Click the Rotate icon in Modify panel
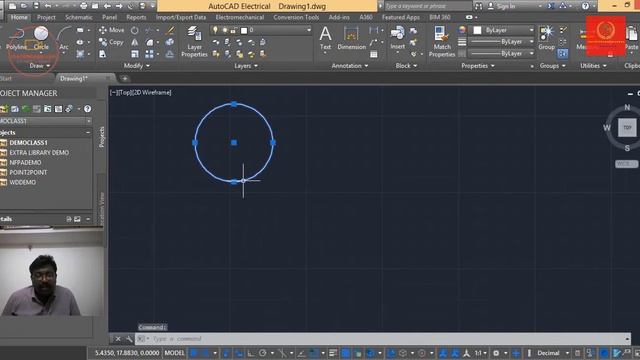 coord(135,30)
